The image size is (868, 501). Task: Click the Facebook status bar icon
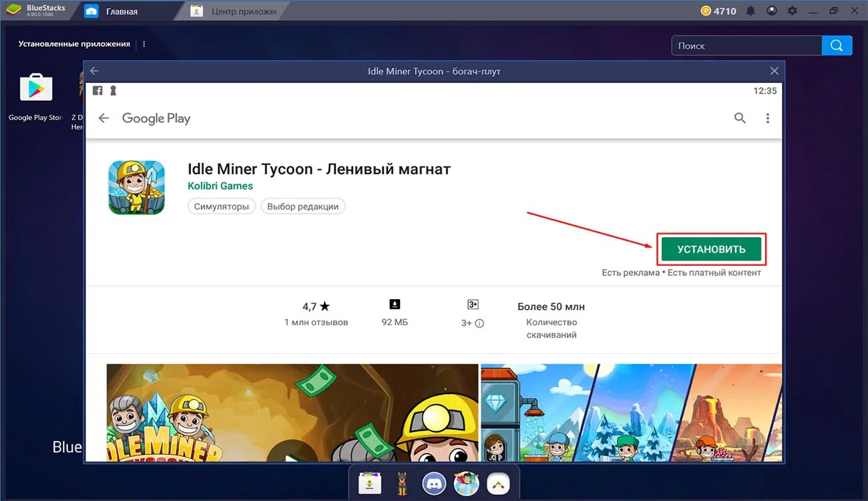pyautogui.click(x=97, y=91)
